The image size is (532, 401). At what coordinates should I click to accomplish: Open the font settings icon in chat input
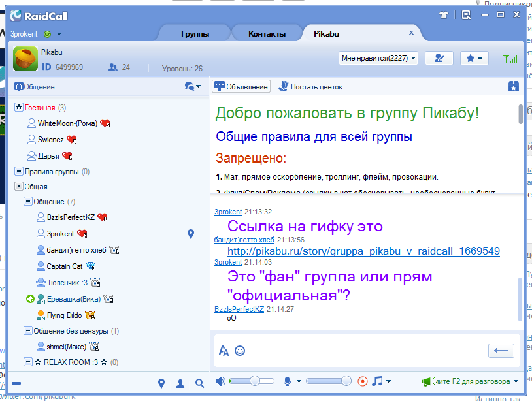coord(224,351)
